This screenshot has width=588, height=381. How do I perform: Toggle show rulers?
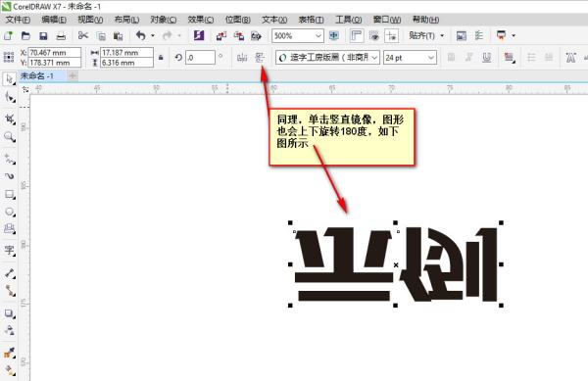tap(356, 36)
